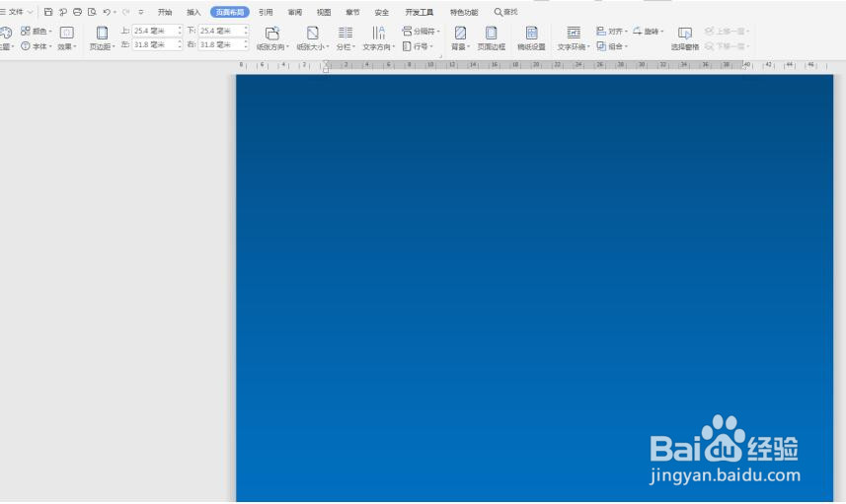Click the Print Preview icon
Image resolution: width=846 pixels, height=504 pixels.
click(x=92, y=12)
